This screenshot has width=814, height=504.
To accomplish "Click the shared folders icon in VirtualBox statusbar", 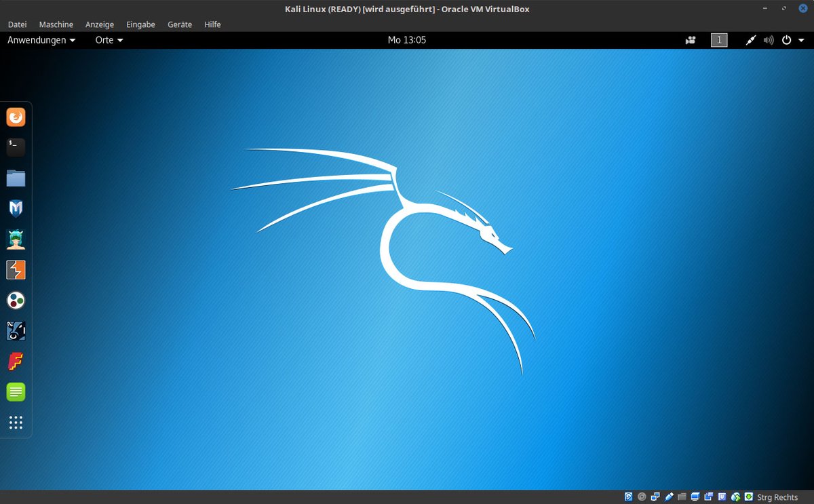I will pyautogui.click(x=681, y=497).
